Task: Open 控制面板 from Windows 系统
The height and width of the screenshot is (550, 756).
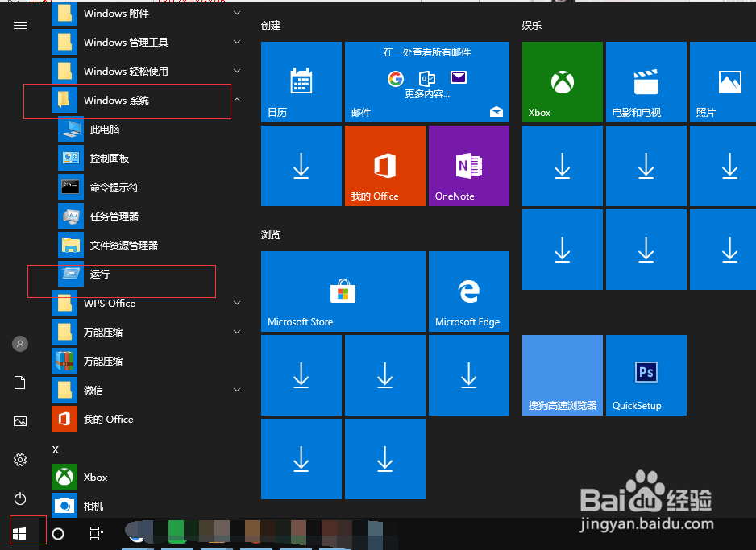Action: (x=149, y=158)
